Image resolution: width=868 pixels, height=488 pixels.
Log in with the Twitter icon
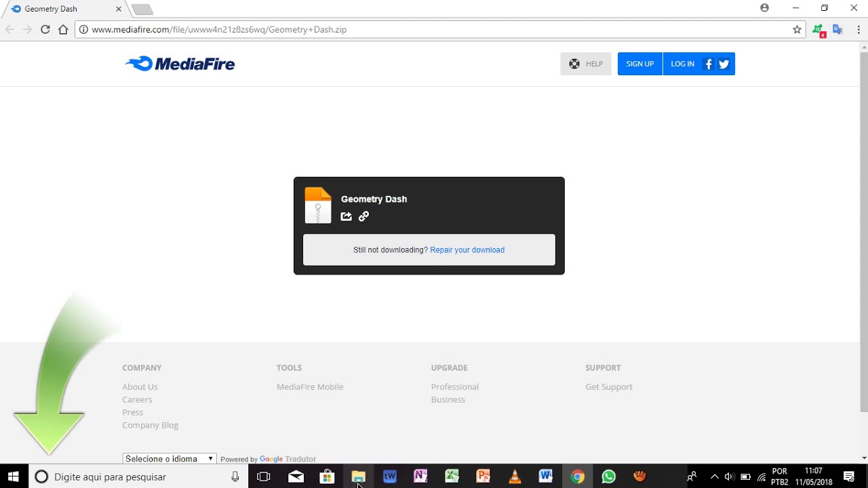point(724,64)
